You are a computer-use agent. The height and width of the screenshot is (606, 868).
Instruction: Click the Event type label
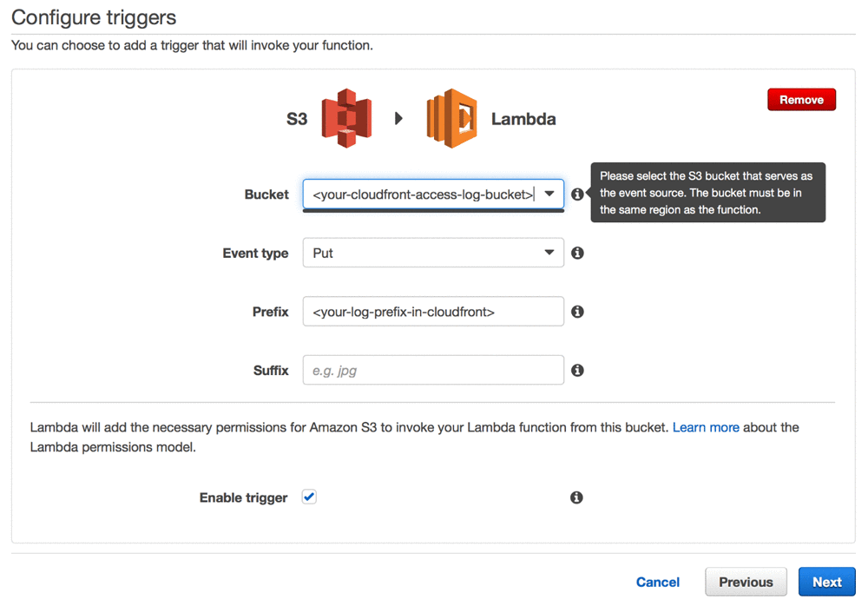255,254
